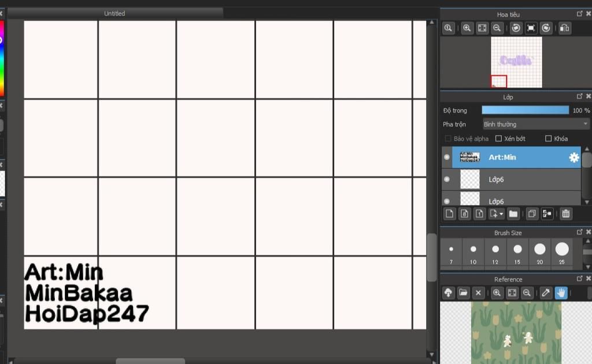Adjust the Độ trong opacity slider
592x364 pixels.
tap(525, 110)
